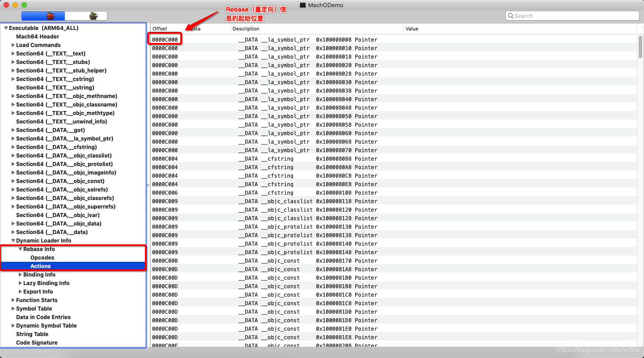644x358 pixels.
Task: Select the __cfstring row at 0x100008088
Action: click(394, 159)
